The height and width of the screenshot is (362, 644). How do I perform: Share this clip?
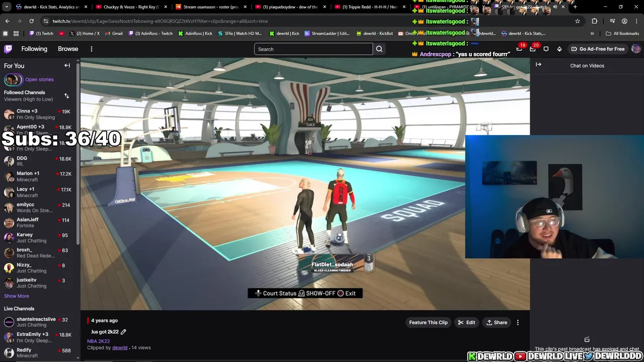tap(497, 322)
